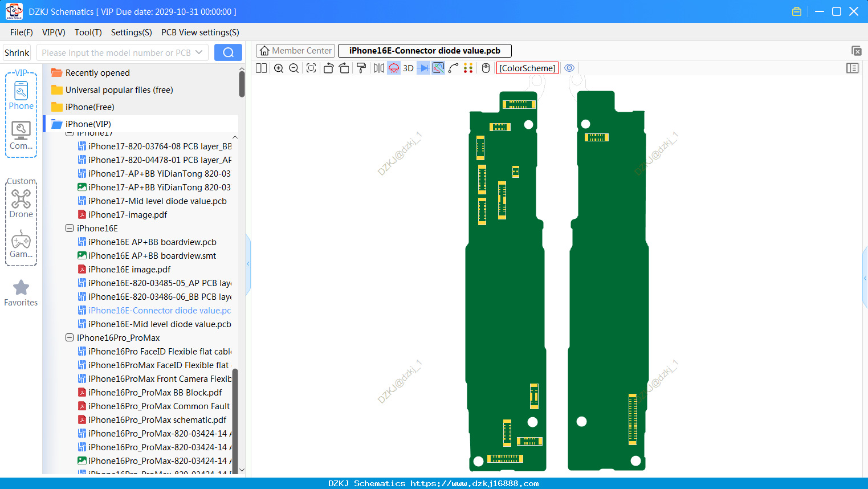868x489 pixels.
Task: Collapse the iPhone16Pro_ProMax tree node
Action: tap(70, 337)
